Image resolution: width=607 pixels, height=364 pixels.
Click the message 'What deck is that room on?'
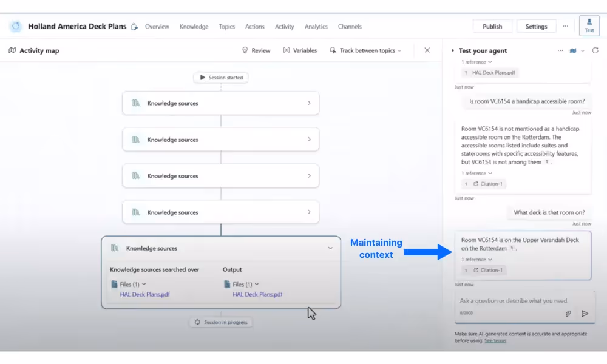click(x=549, y=212)
